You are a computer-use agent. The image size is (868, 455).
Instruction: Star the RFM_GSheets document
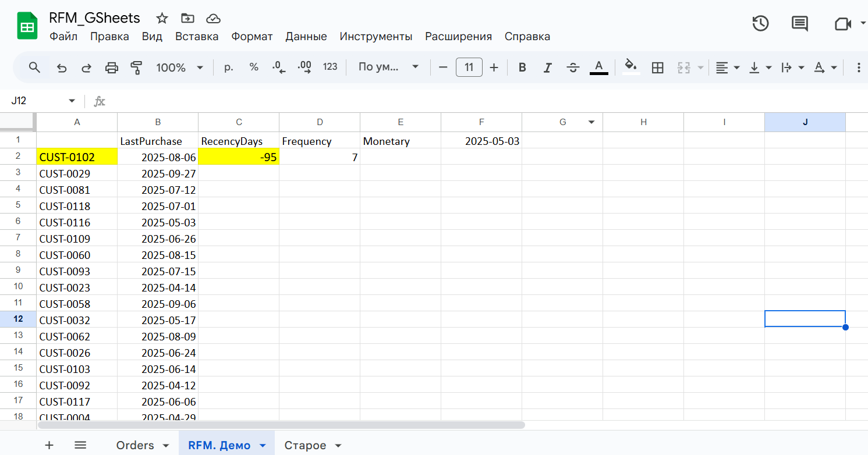(x=162, y=18)
